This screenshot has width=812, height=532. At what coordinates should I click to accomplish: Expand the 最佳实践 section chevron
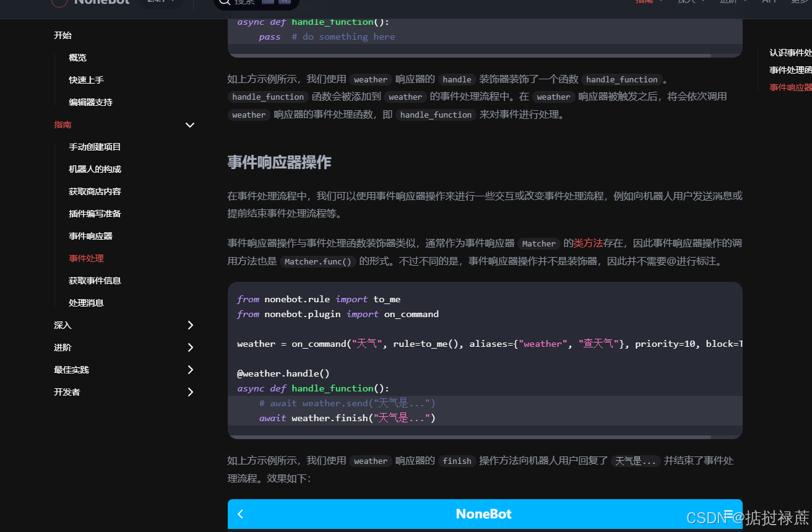point(190,370)
